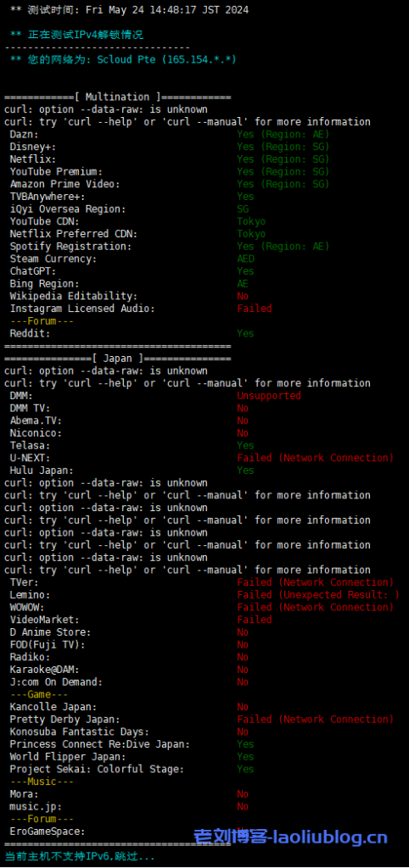Screen dimensions: 409x868
Task: Click the test time timestamp line
Action: (x=129, y=9)
